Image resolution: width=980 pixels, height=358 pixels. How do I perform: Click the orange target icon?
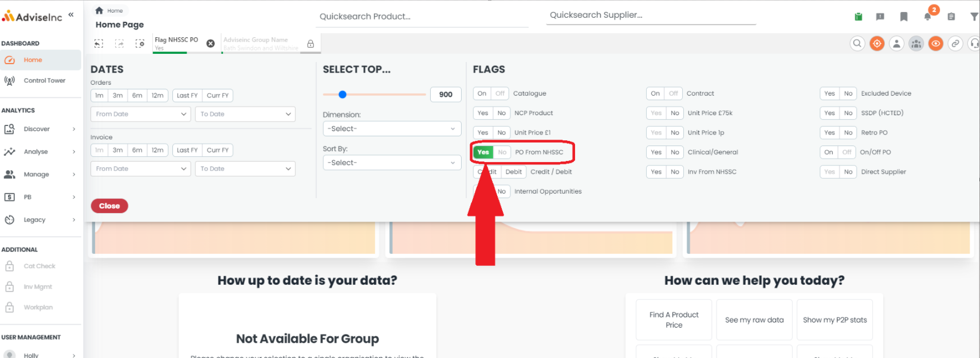pos(877,44)
